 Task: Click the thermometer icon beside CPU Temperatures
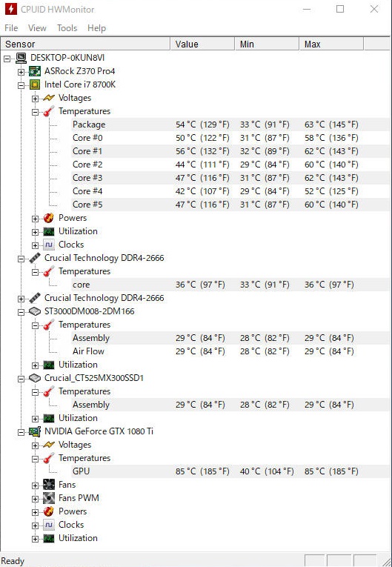click(48, 111)
